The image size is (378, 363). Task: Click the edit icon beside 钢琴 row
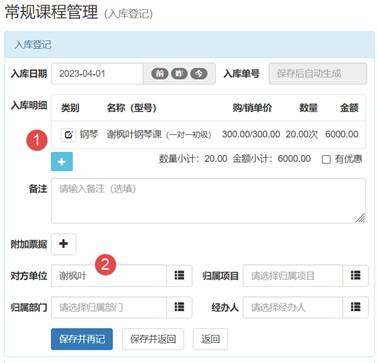[x=68, y=135]
